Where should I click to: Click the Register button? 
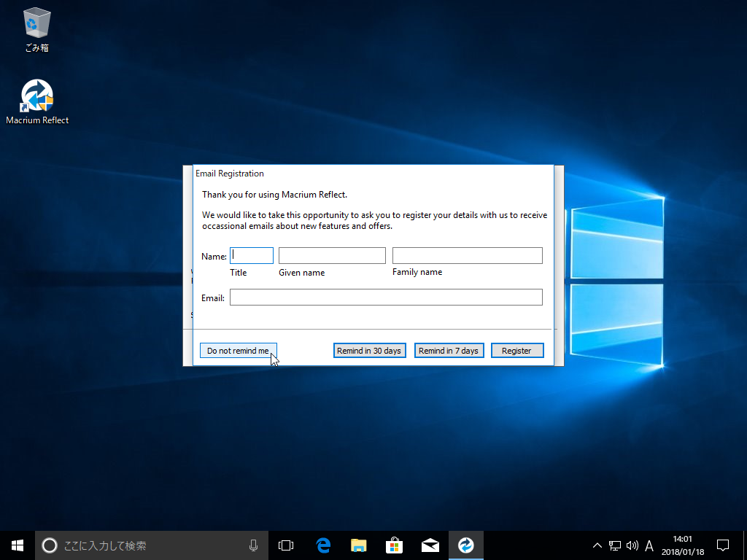pos(517,351)
